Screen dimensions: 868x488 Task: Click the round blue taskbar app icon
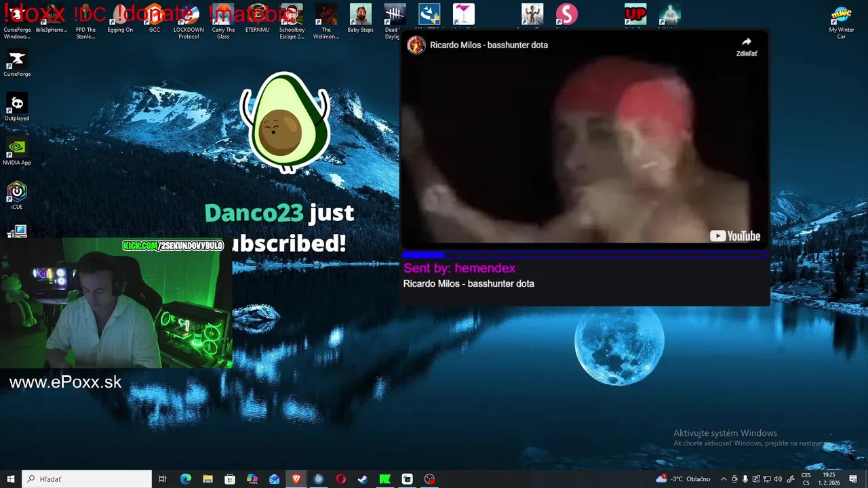pos(318,479)
